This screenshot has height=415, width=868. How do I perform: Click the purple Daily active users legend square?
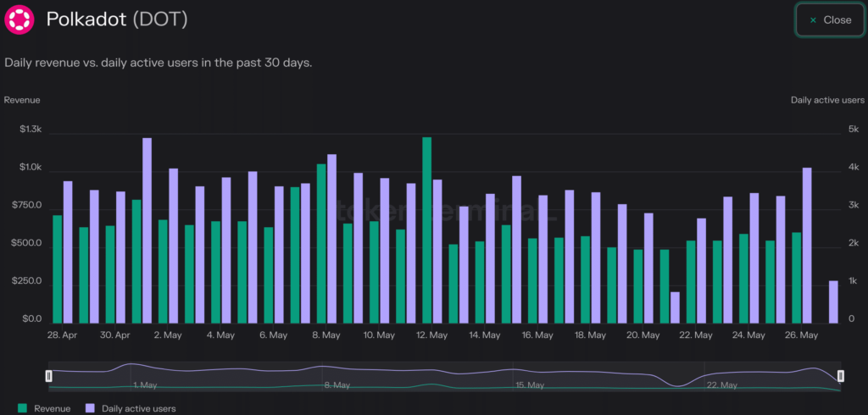91,408
